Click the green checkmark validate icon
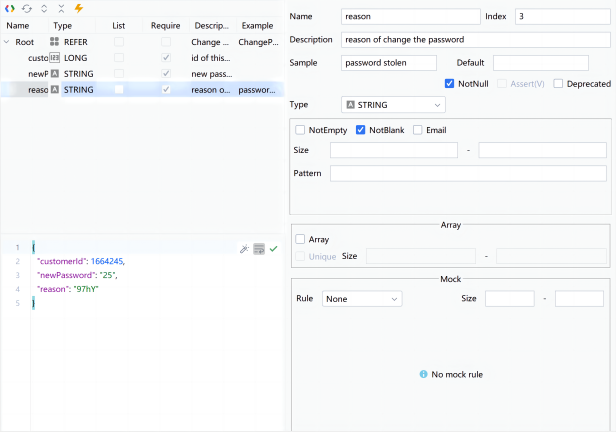 point(273,248)
